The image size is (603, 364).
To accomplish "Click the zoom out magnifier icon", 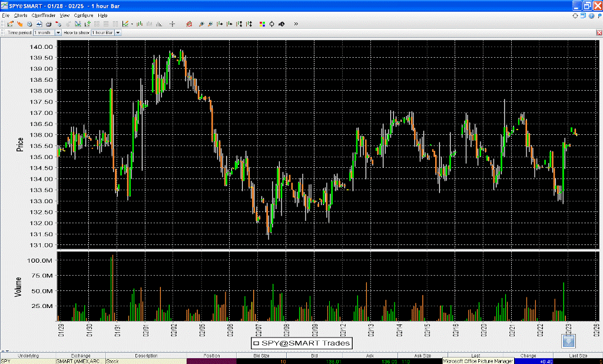I will [x=210, y=24].
